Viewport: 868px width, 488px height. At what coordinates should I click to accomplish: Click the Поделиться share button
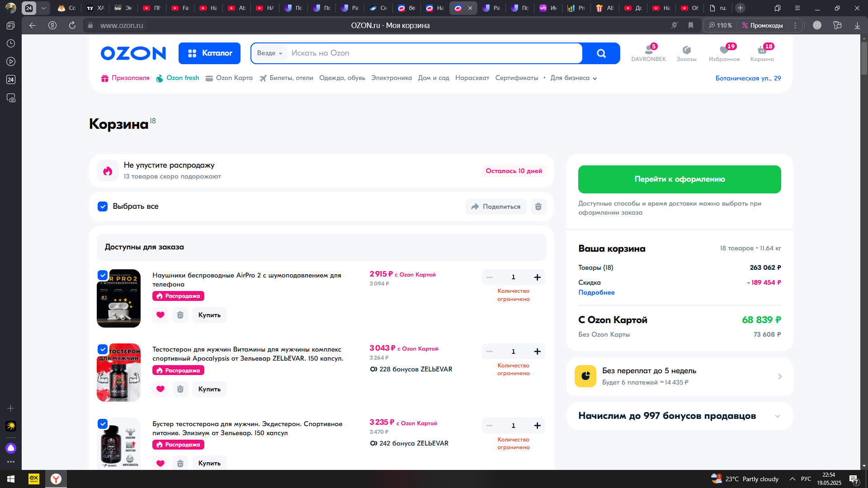(496, 206)
